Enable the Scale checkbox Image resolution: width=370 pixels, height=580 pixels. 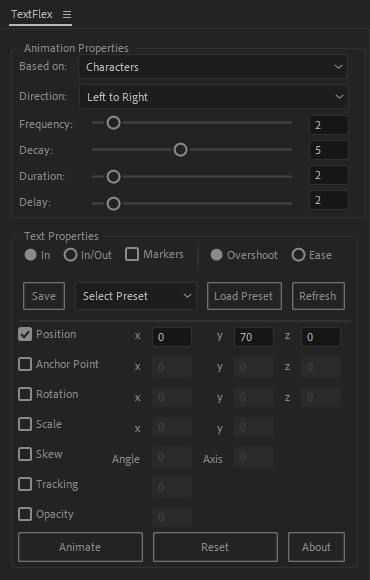pos(25,424)
